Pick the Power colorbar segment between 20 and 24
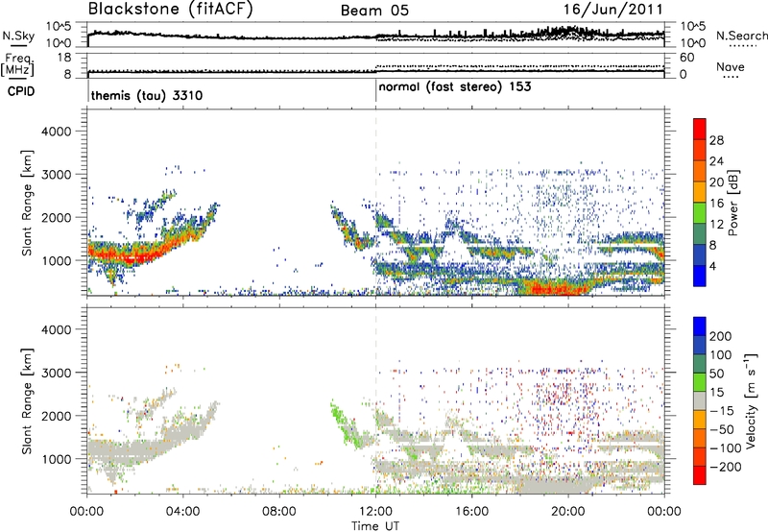 click(x=700, y=171)
